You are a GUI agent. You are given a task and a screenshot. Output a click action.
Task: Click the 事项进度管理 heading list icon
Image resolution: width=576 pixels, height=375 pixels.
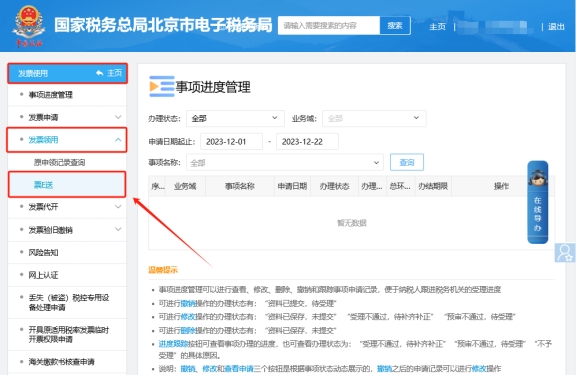162,86
